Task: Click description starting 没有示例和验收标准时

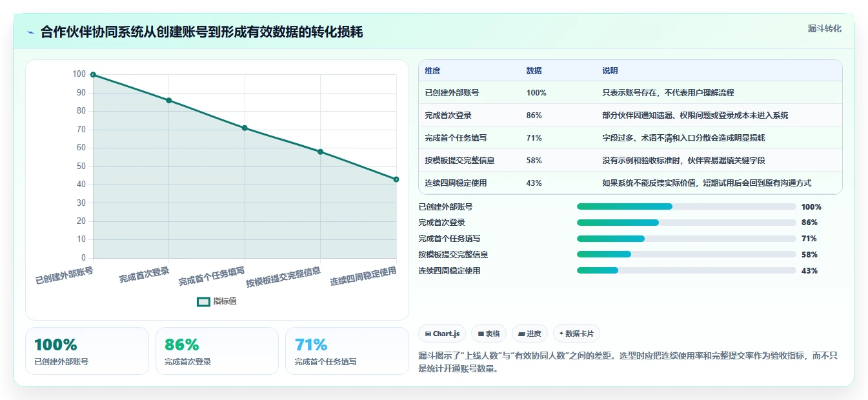Action: (683, 160)
